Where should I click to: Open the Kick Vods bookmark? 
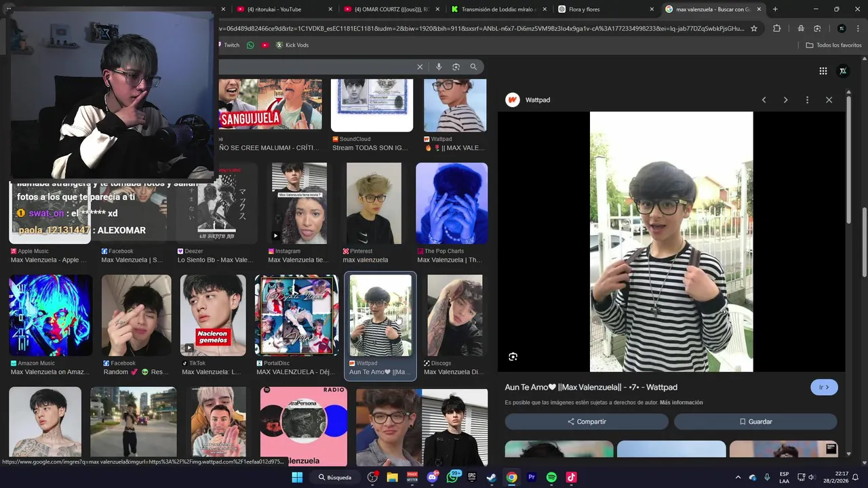[292, 45]
